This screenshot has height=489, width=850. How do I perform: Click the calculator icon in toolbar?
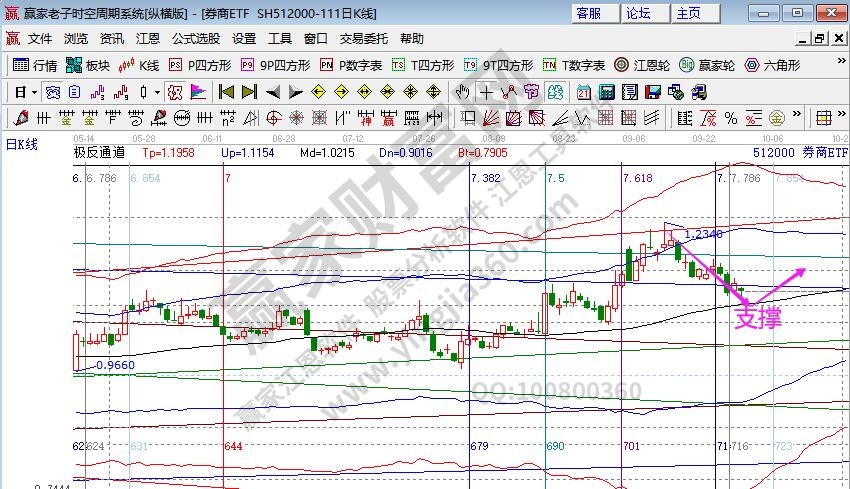(x=606, y=92)
